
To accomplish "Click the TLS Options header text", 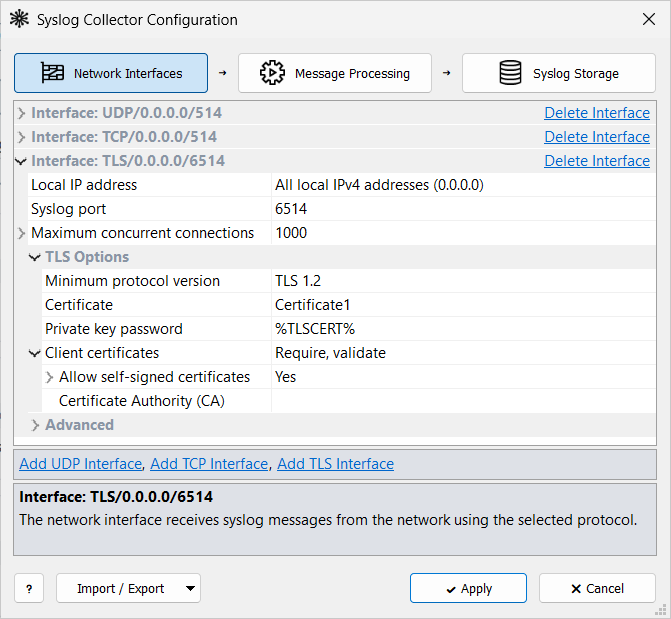I will pyautogui.click(x=87, y=257).
